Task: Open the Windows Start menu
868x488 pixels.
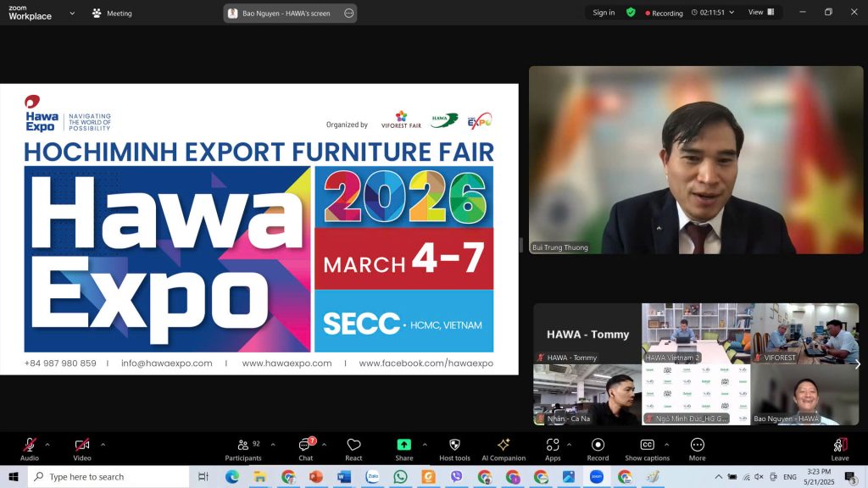Action: (x=14, y=476)
